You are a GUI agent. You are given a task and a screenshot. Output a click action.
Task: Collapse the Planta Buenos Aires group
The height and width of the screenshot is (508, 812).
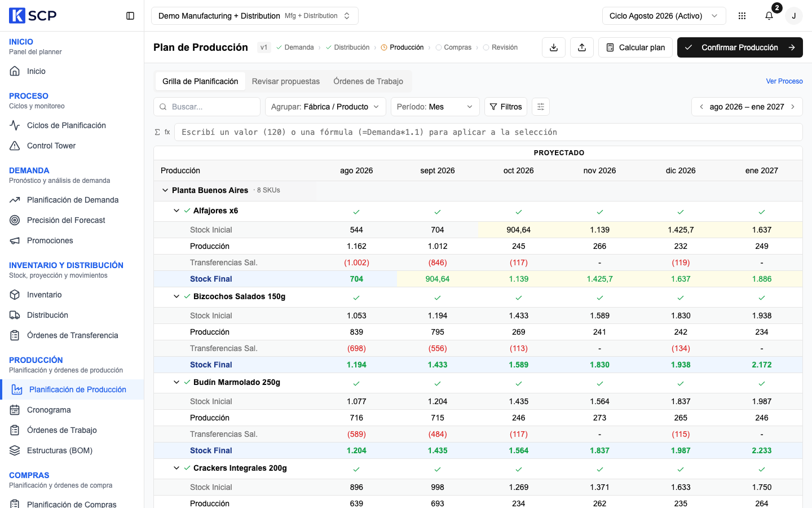[x=165, y=190]
